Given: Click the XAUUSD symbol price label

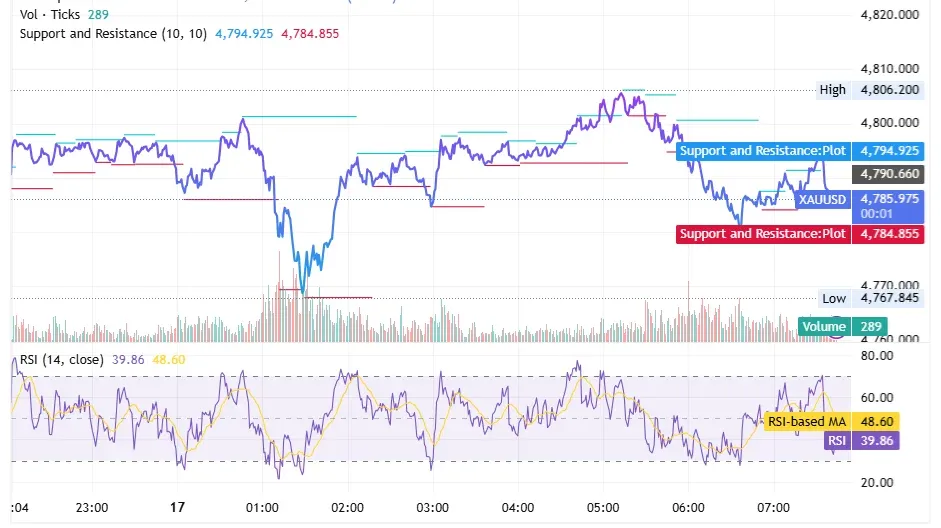Looking at the screenshot, I should pos(822,199).
